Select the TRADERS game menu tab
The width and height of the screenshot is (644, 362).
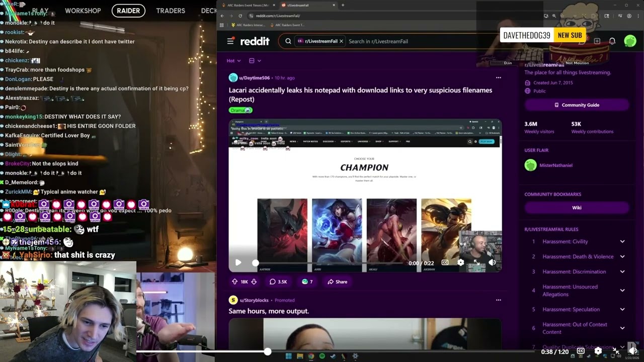pyautogui.click(x=171, y=11)
